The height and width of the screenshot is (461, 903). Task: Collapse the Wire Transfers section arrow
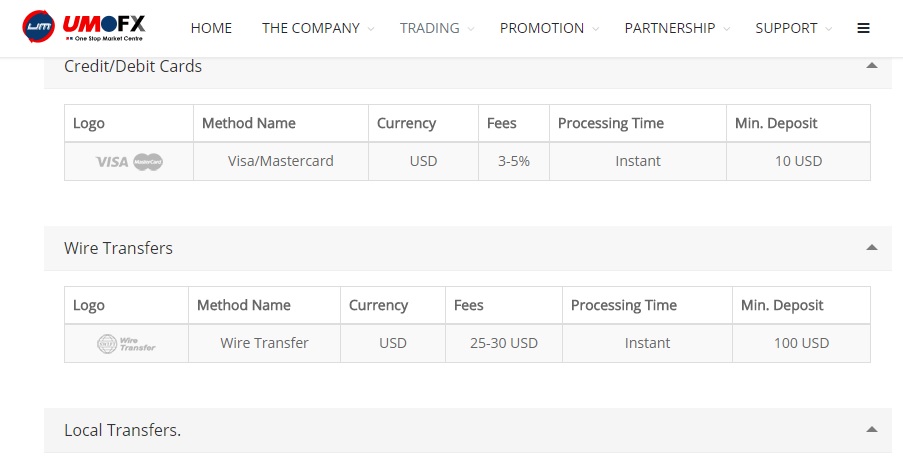(x=872, y=248)
